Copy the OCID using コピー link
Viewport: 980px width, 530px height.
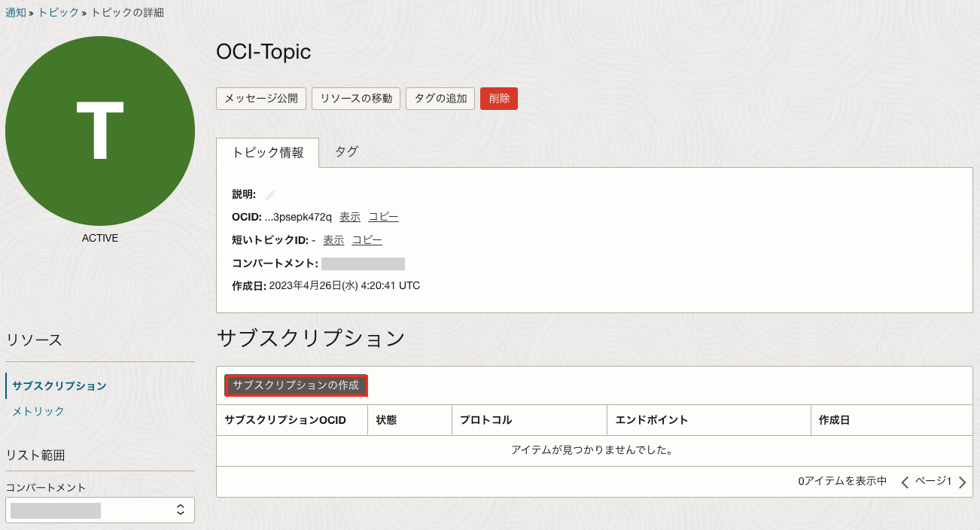383,217
